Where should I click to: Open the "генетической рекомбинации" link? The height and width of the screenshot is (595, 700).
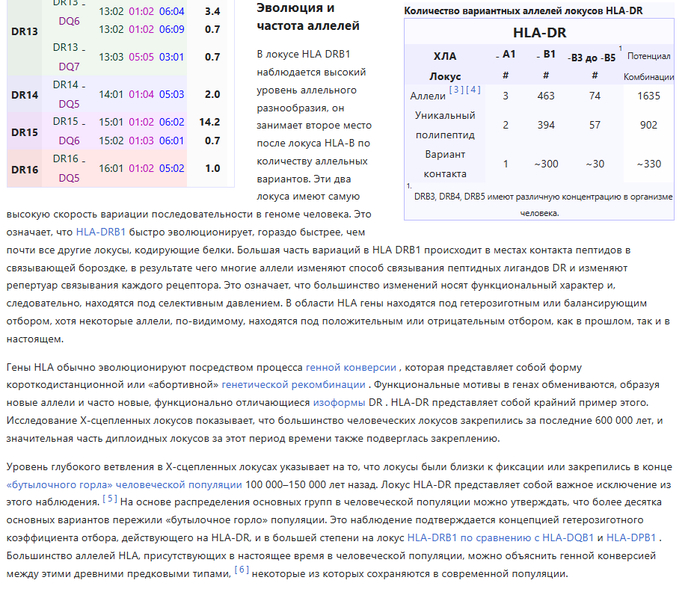(x=293, y=383)
